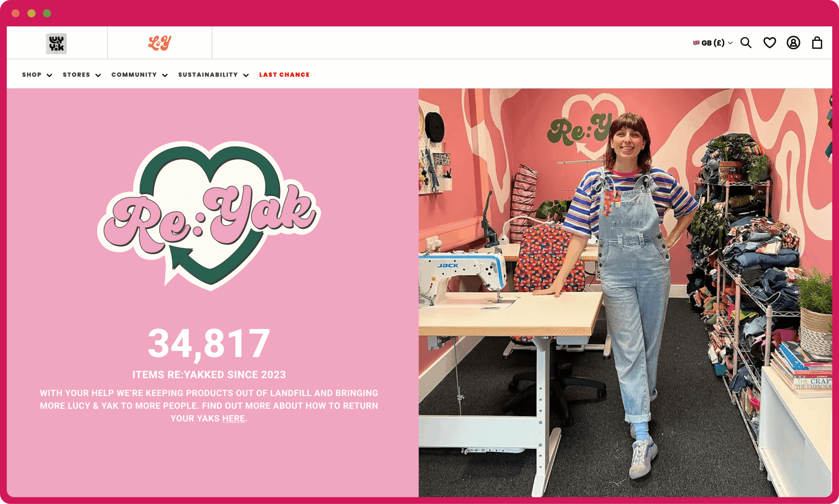Open the Sustainability menu item
This screenshot has height=504, width=839.
coord(208,75)
